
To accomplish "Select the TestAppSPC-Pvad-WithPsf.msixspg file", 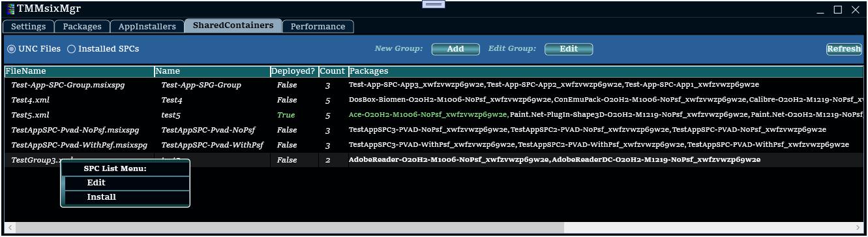I will tap(79, 145).
